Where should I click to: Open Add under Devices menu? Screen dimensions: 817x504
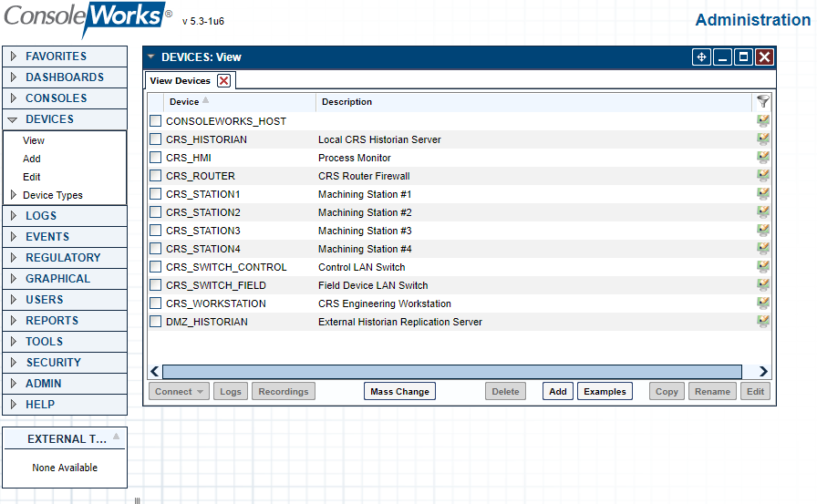point(32,159)
